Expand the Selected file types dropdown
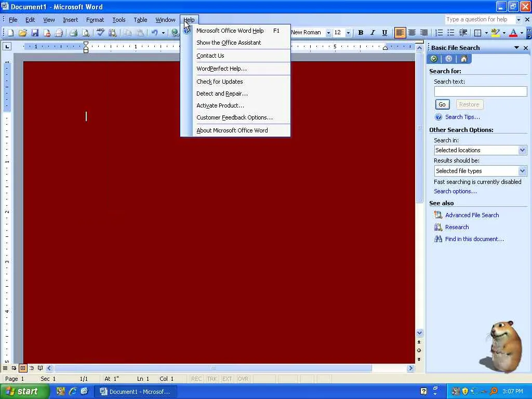Screen dimensions: 532x399 click(x=522, y=170)
